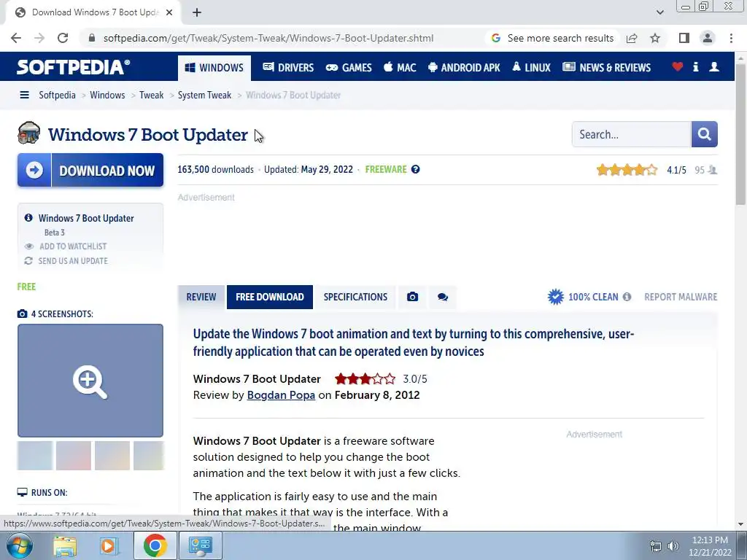Add to watchlist via eye icon
Viewport: 747px width, 560px height.
click(29, 246)
